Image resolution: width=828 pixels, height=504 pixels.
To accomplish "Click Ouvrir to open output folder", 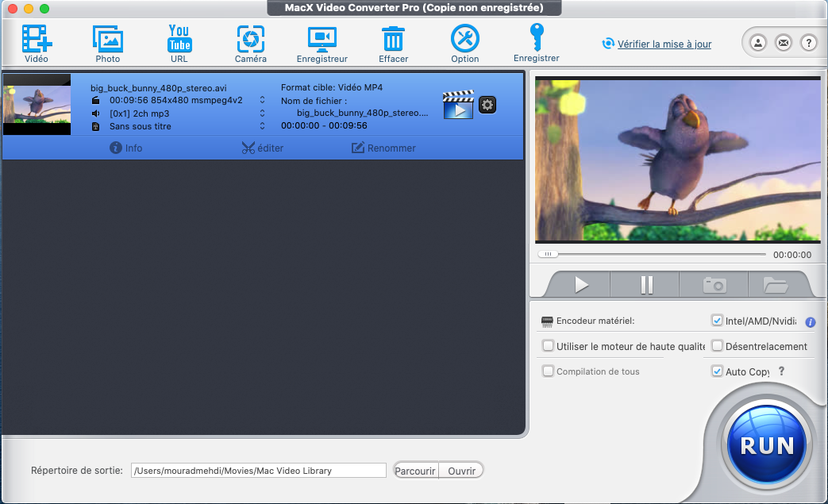I will (461, 470).
